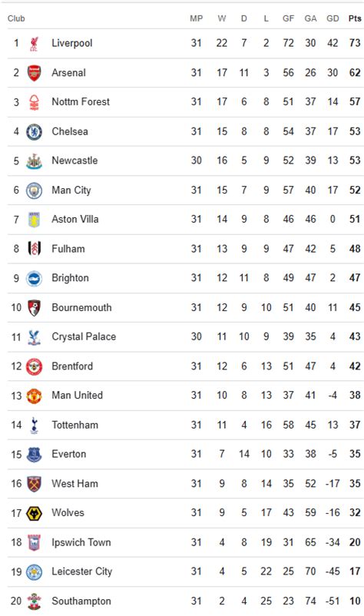Select the Pts column header
The height and width of the screenshot is (616, 364).
355,18
